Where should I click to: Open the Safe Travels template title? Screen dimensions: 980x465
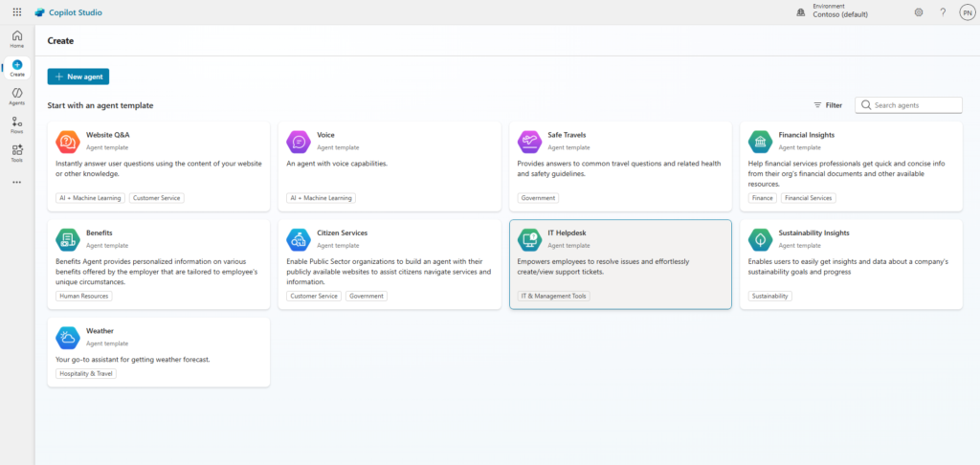click(567, 134)
